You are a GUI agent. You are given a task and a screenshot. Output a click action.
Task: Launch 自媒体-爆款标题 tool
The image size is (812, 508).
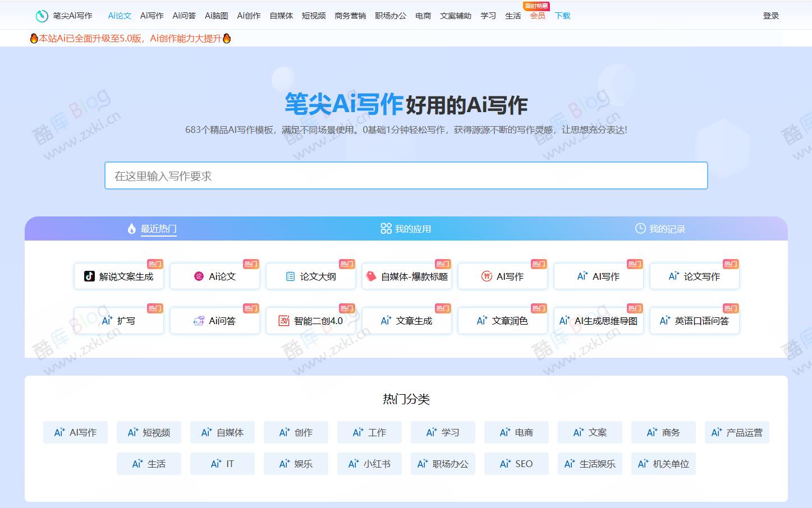coord(406,276)
